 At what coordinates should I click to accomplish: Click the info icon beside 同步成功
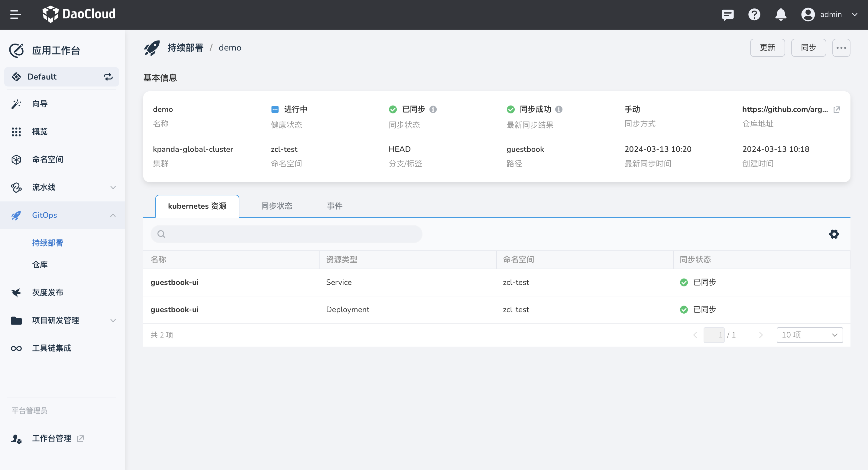(559, 109)
